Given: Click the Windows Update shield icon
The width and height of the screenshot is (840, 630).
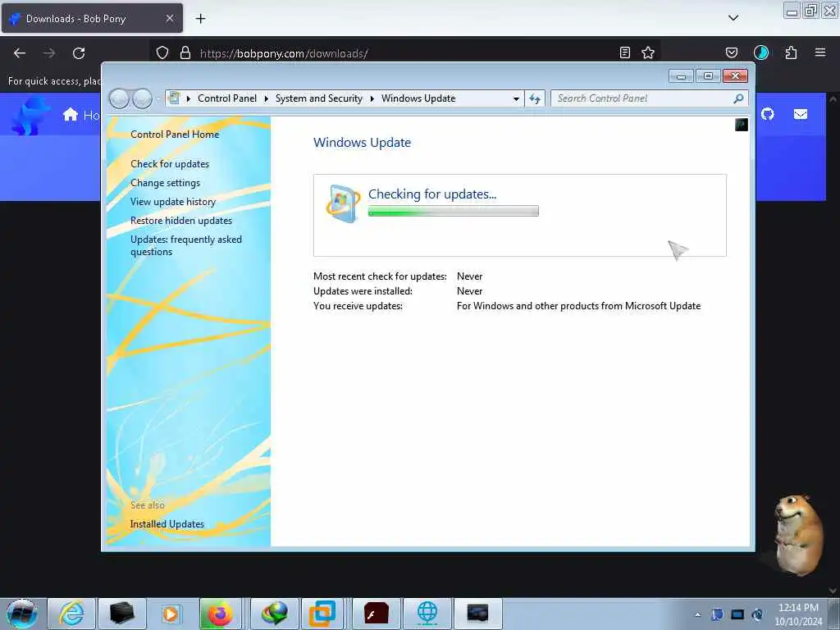Looking at the screenshot, I should point(343,203).
